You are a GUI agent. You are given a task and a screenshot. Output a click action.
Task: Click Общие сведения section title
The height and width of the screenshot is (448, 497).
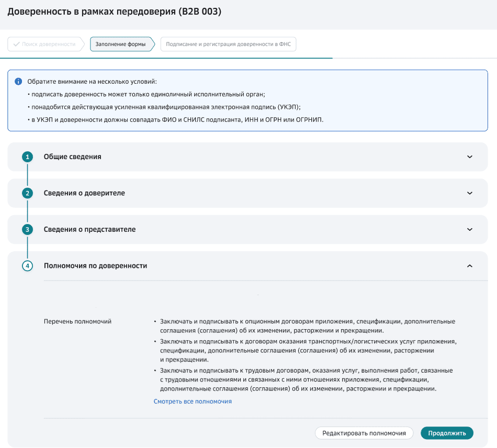point(73,156)
